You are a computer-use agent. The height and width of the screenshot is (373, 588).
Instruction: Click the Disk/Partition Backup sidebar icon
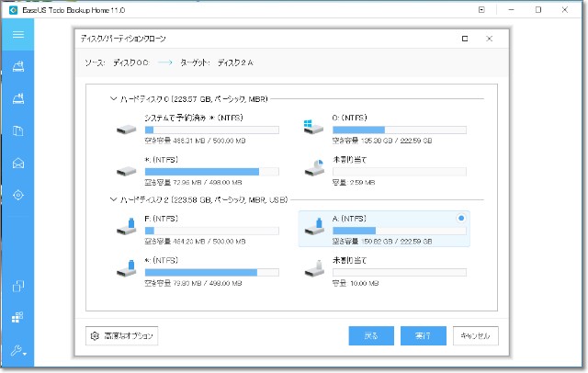point(17,66)
